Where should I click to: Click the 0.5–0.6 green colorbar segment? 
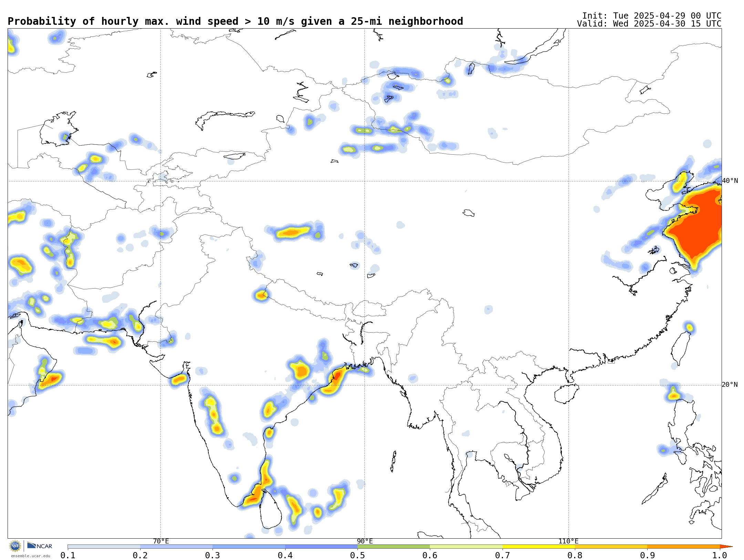(x=394, y=547)
